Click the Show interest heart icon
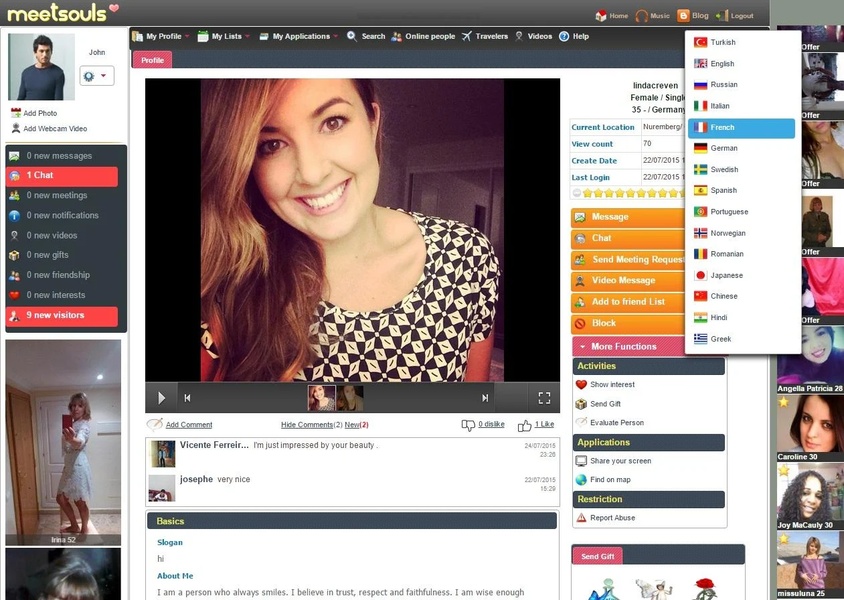The width and height of the screenshot is (844, 600). tap(581, 385)
